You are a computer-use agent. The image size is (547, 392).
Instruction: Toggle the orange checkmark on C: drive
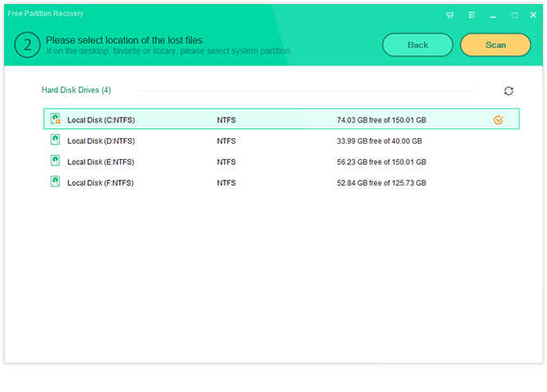(x=499, y=120)
